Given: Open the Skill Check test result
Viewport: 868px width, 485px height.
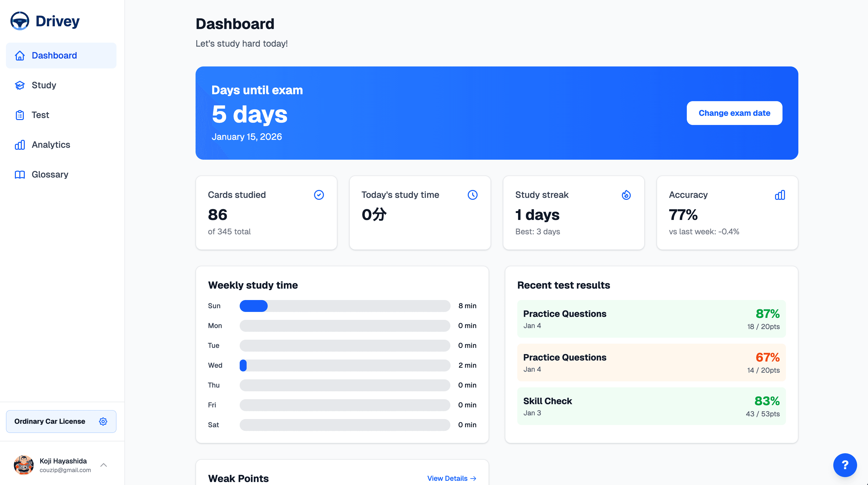Looking at the screenshot, I should click(x=651, y=406).
